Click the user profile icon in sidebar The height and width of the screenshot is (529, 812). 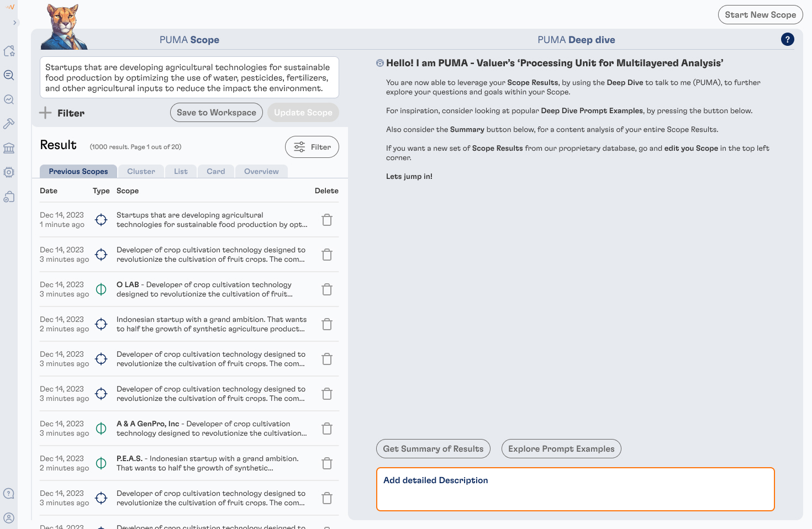tap(9, 518)
